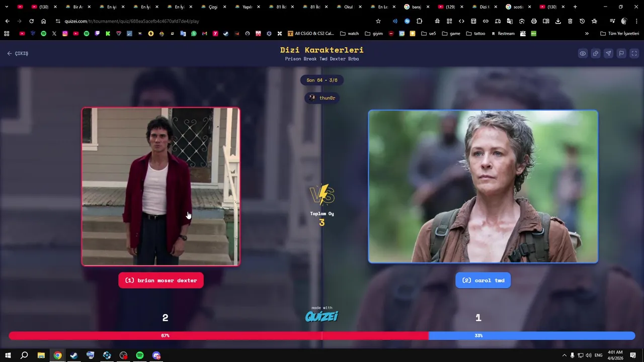Click the history clock extension icon
Screen dimensions: 644x362
[x=582, y=21]
